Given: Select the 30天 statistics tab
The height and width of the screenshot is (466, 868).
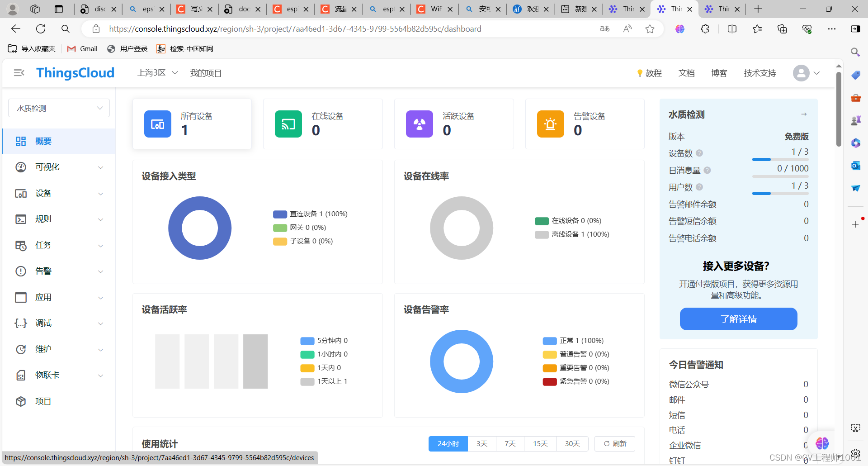Looking at the screenshot, I should 572,443.
